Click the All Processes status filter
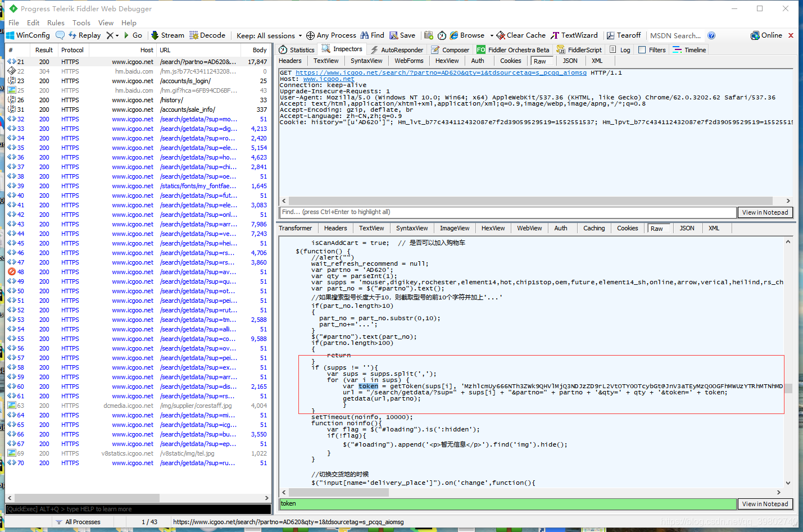 [x=78, y=522]
